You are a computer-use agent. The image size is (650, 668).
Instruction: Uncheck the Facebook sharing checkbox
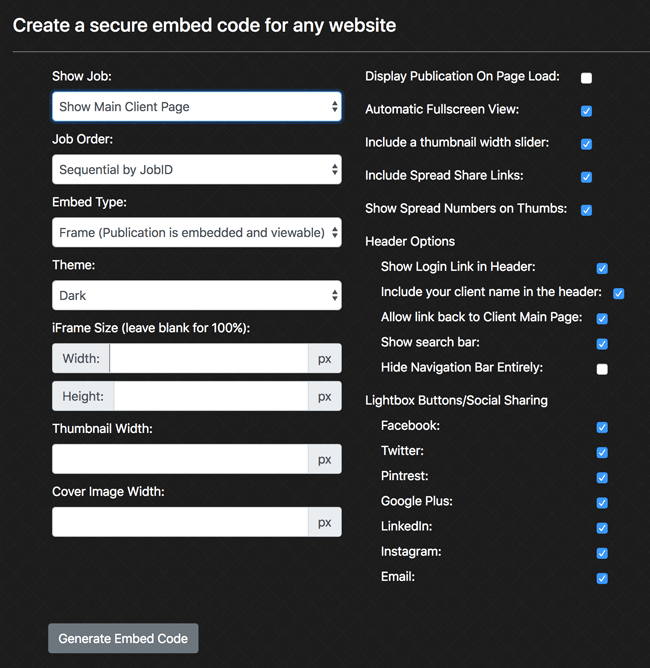tap(602, 427)
